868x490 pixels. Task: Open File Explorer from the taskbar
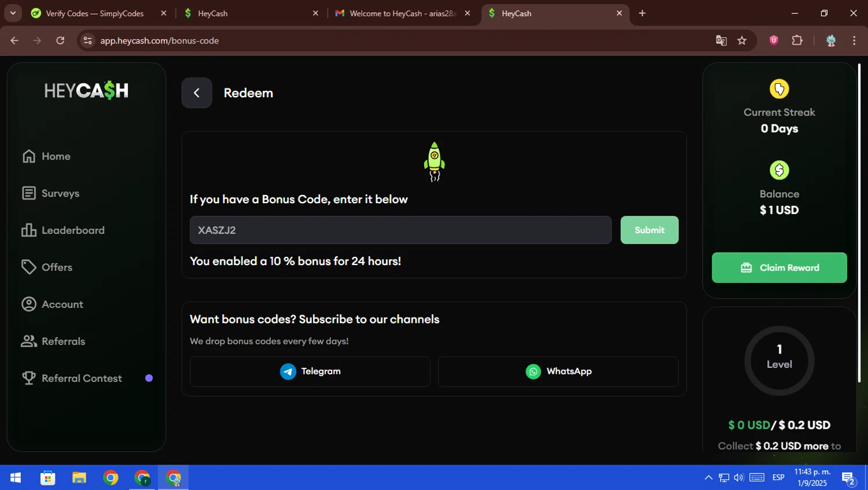[x=79, y=478]
